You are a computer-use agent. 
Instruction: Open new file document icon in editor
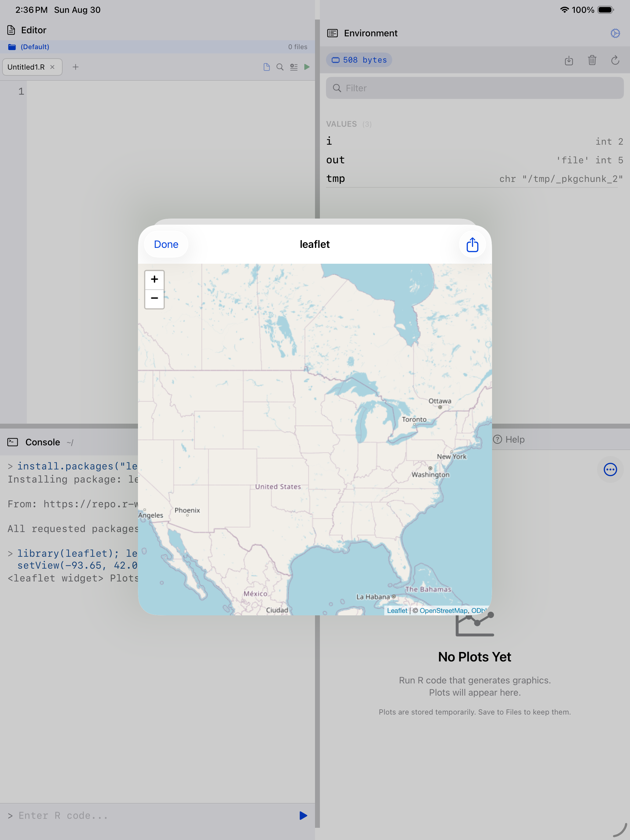[x=266, y=67]
